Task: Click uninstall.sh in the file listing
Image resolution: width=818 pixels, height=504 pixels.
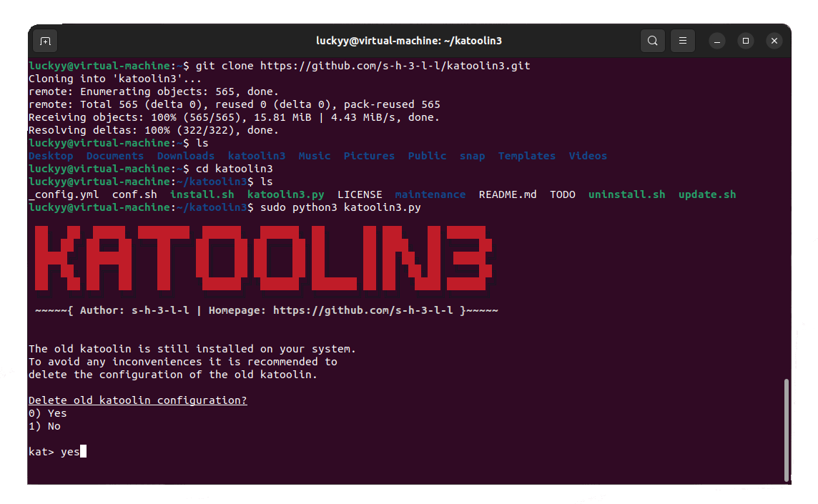Action: [626, 194]
